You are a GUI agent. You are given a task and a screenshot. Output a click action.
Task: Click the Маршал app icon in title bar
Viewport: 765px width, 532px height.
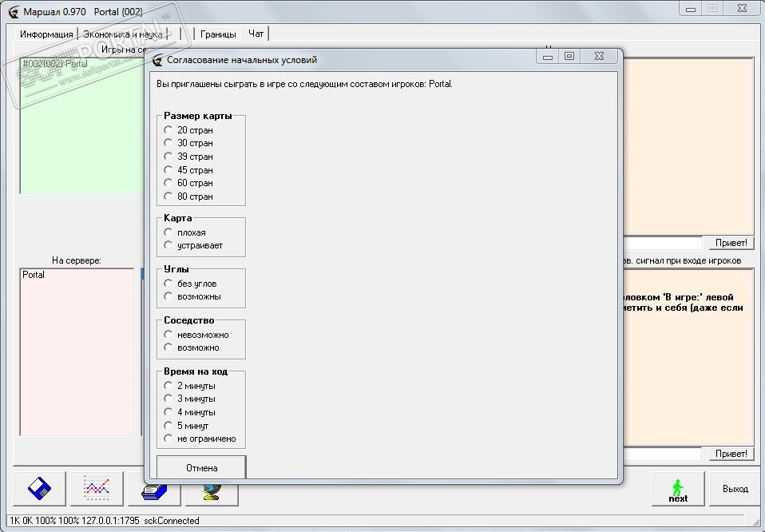click(x=14, y=11)
